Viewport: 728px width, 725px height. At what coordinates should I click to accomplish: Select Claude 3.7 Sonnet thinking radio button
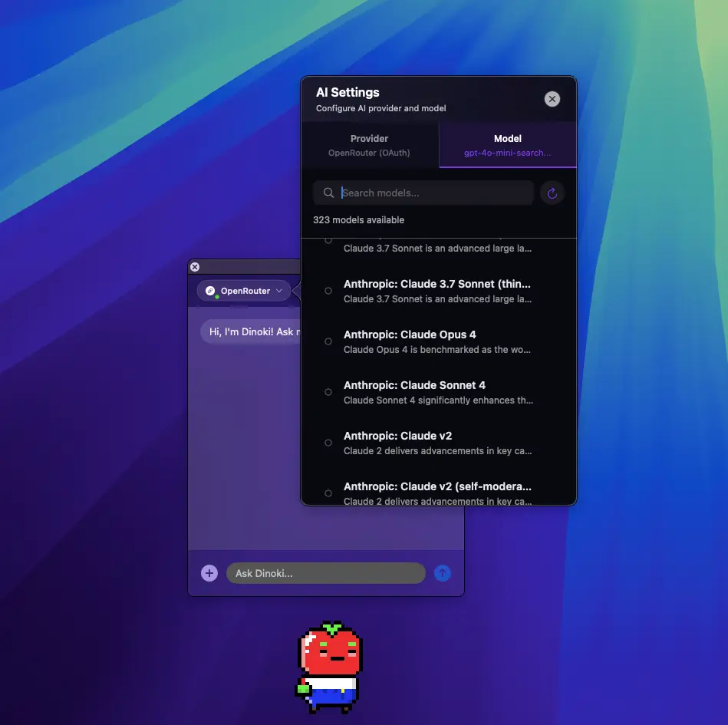click(328, 291)
